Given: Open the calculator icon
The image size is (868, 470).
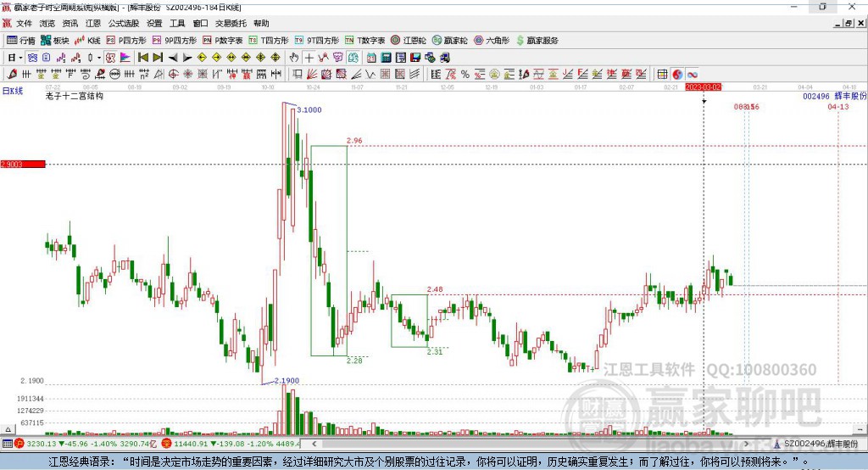Looking at the screenshot, I should point(386,58).
